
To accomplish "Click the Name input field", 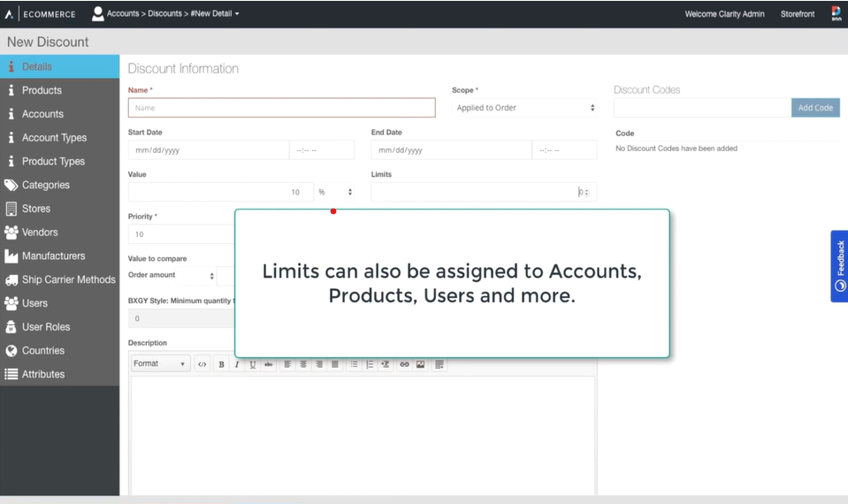I will tap(282, 108).
